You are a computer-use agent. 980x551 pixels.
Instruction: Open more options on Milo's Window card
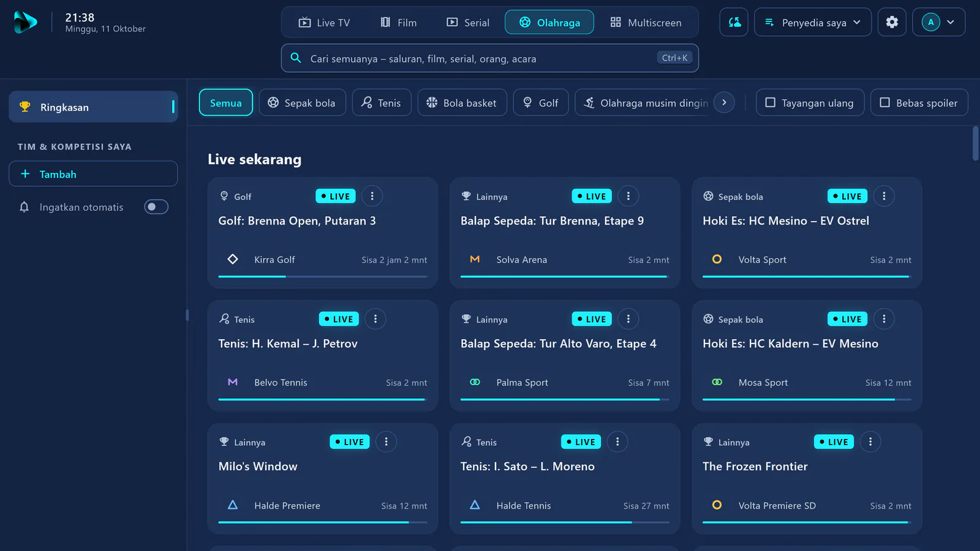(x=386, y=441)
